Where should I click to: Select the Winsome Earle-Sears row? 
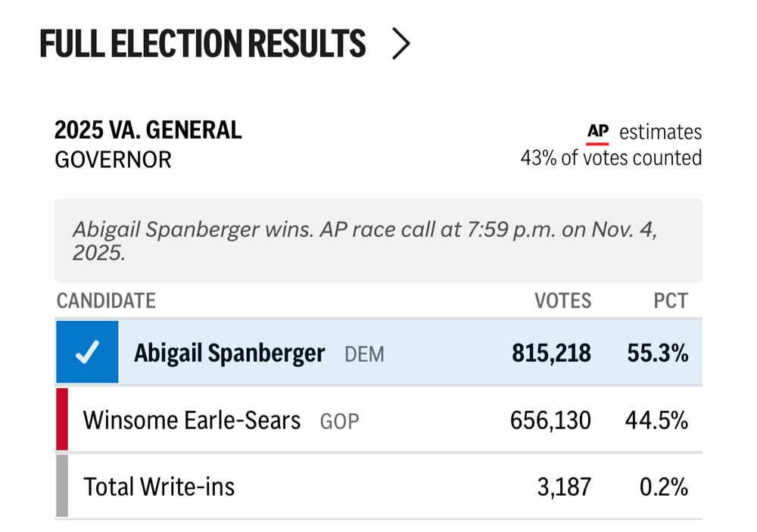378,420
